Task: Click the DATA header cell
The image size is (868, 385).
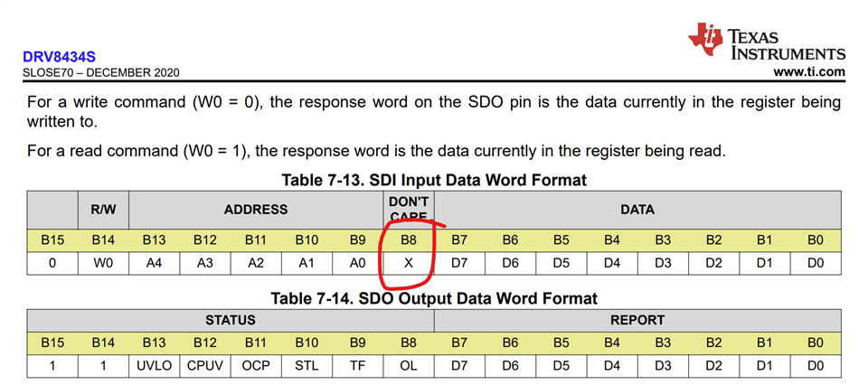Action: click(x=637, y=210)
